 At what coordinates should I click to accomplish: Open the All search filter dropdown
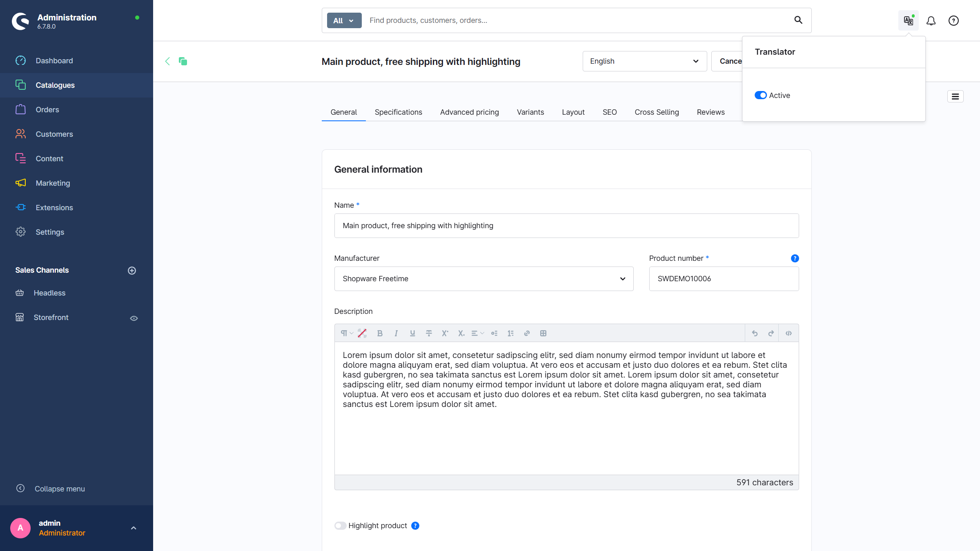(x=344, y=20)
